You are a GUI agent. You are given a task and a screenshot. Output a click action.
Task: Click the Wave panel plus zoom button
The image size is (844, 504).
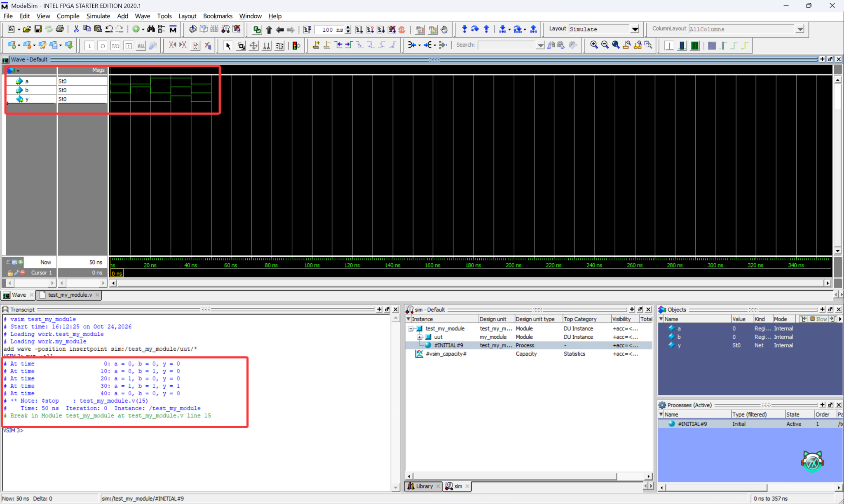[822, 59]
